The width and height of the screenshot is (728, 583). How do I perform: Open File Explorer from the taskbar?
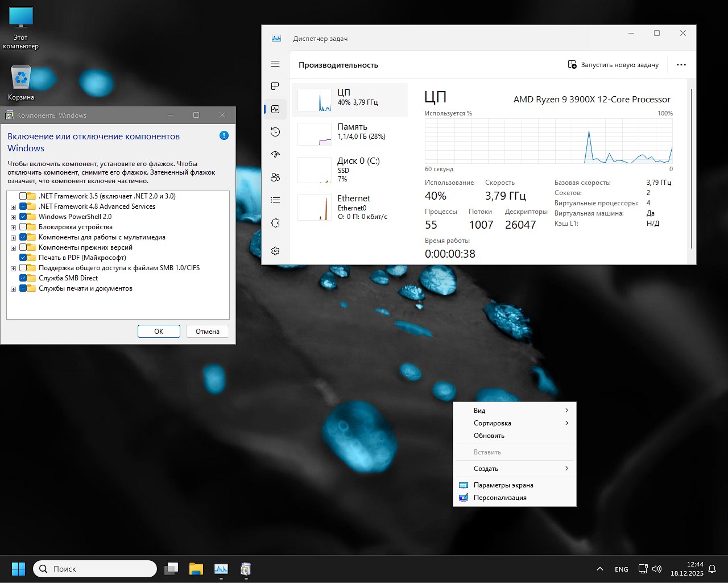[x=196, y=568]
